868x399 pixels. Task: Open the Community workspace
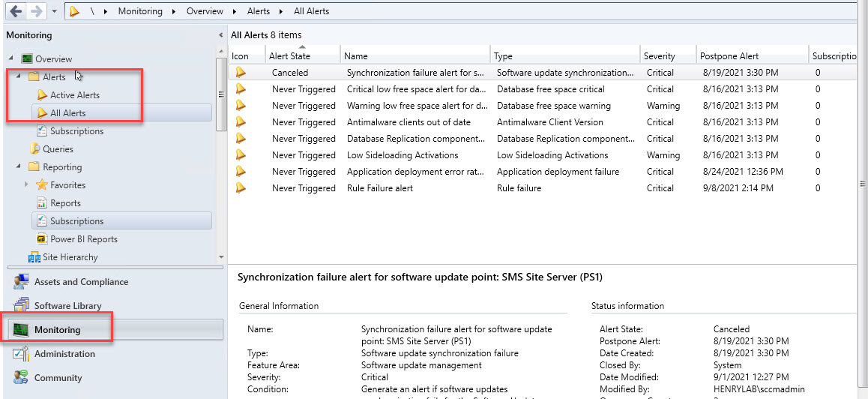click(58, 378)
